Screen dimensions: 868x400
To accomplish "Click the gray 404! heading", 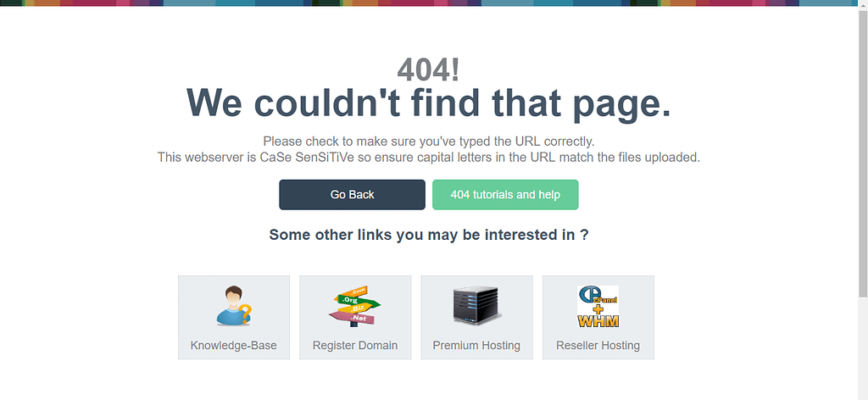I will point(428,70).
